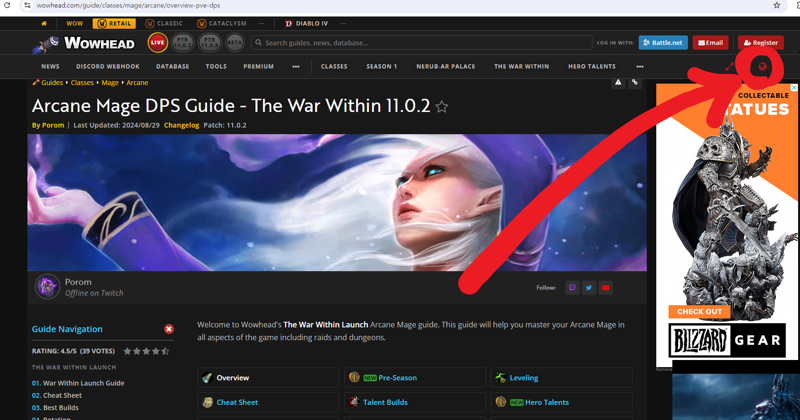Click the search guides input field
The height and width of the screenshot is (420, 800).
(421, 43)
